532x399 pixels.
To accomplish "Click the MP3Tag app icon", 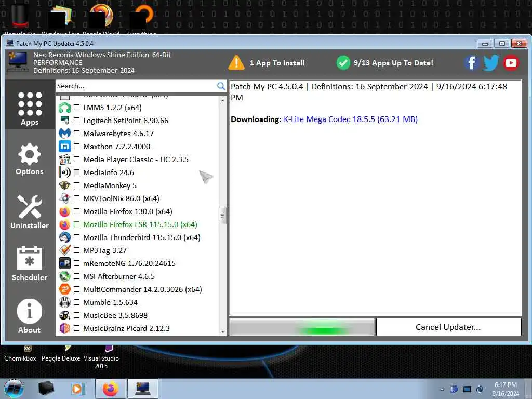I will point(64,250).
